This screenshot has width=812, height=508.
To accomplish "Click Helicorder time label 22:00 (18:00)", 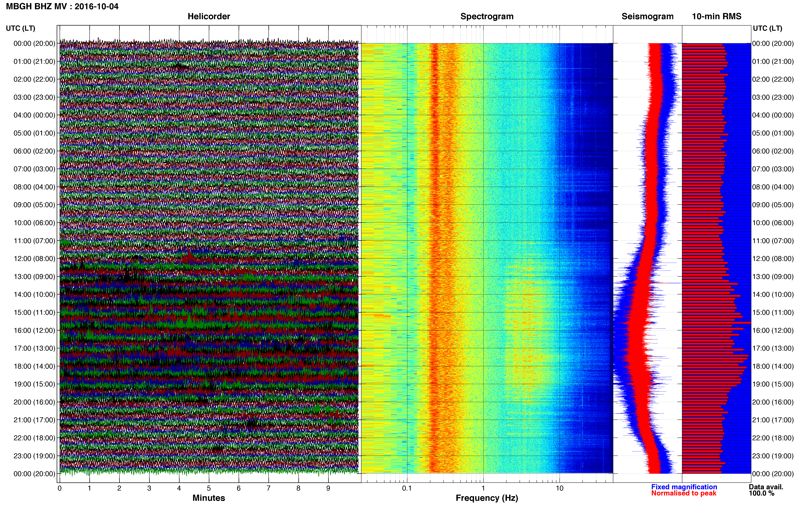I will click(x=34, y=438).
